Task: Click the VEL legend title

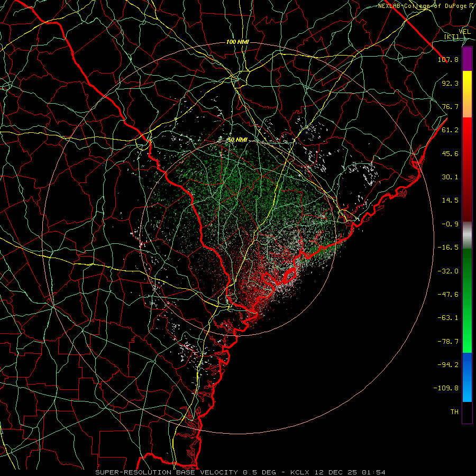Action: click(464, 32)
